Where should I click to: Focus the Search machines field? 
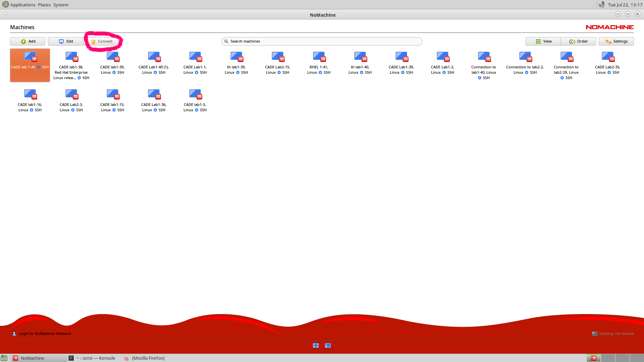(x=322, y=41)
